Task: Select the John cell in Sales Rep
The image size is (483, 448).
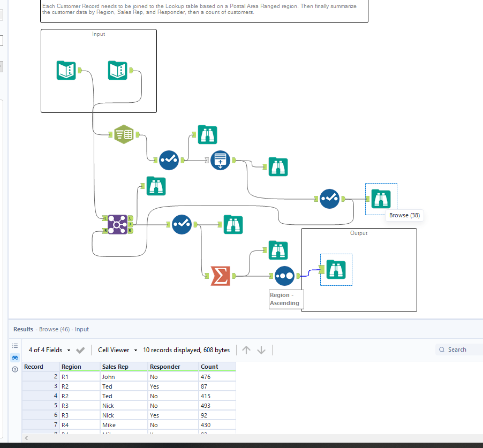Action: [124, 377]
